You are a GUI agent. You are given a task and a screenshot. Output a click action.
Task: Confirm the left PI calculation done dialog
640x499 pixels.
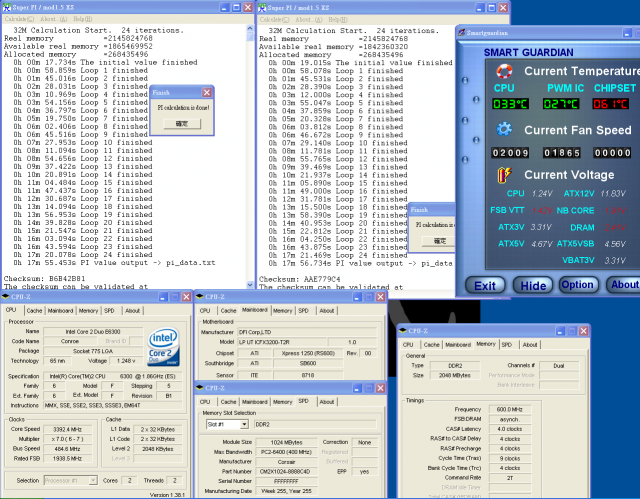tap(182, 124)
